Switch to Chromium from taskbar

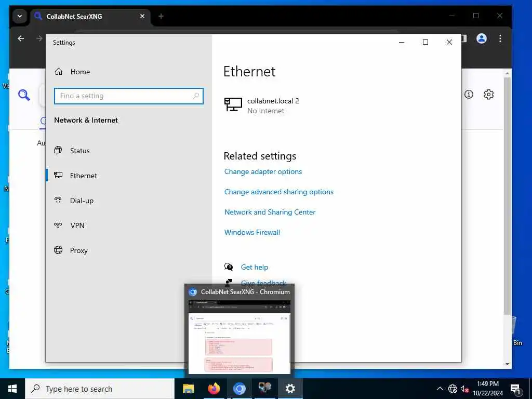pos(239,389)
